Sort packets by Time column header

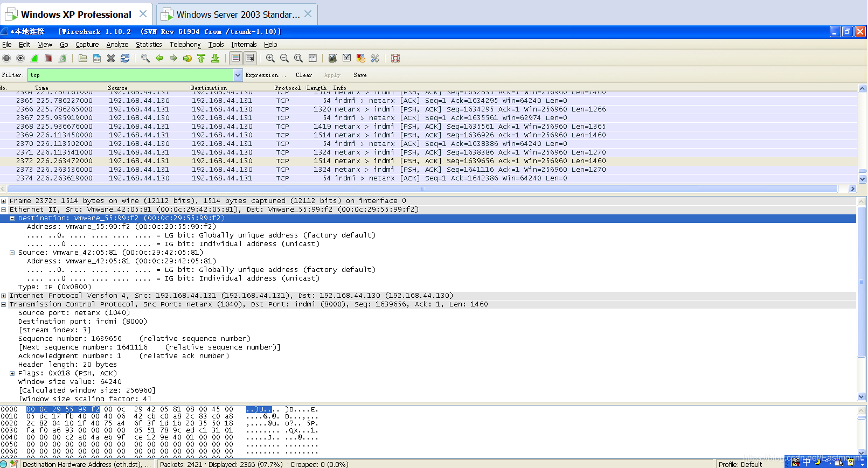tap(41, 88)
